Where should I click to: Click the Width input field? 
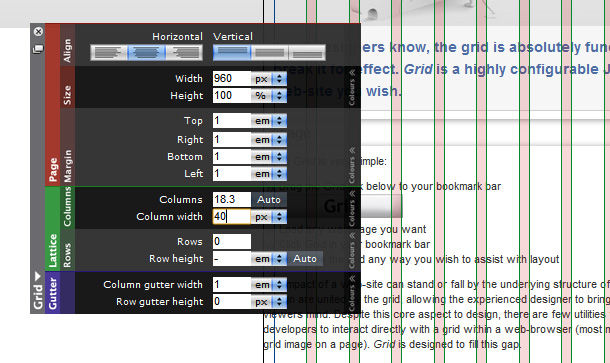pos(232,79)
